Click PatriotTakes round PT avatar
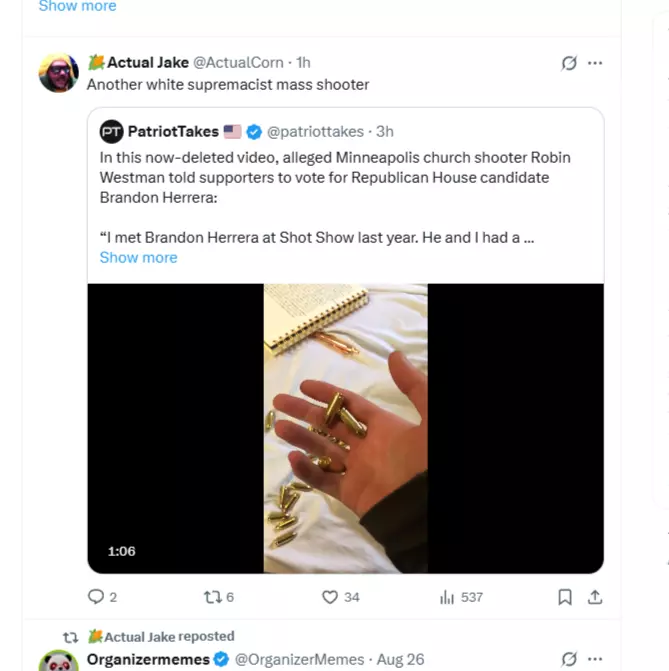669x671 pixels. [111, 132]
